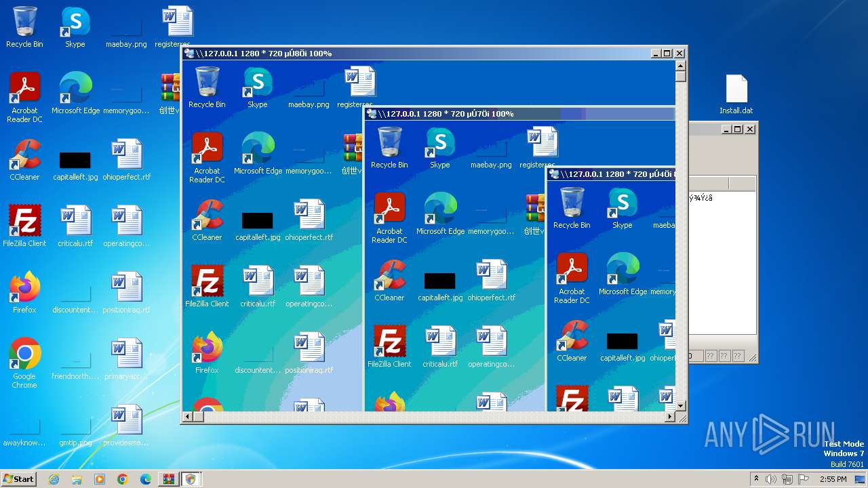Click Recycle Bin in innermost nested remote view
Image resolution: width=868 pixels, height=488 pixels.
(572, 208)
